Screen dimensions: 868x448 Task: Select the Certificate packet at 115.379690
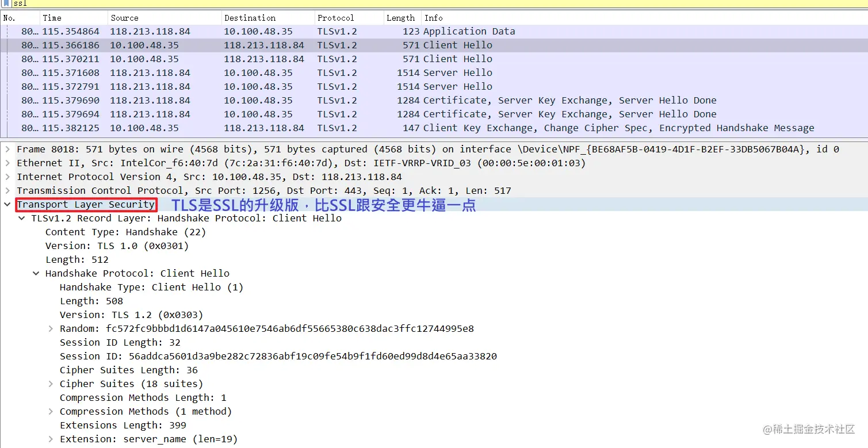(x=434, y=101)
